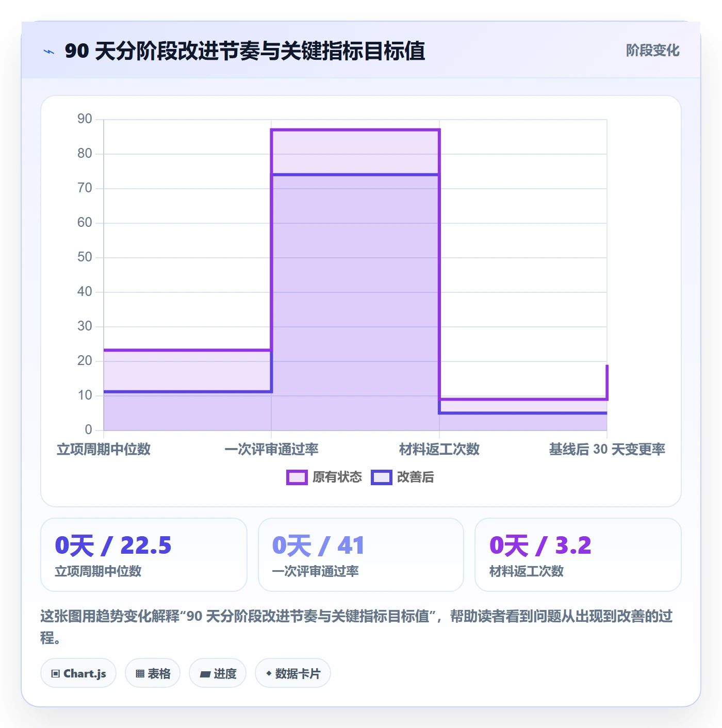Image resolution: width=722 pixels, height=728 pixels.
Task: Select the 表格 tag chip
Action: point(153,673)
